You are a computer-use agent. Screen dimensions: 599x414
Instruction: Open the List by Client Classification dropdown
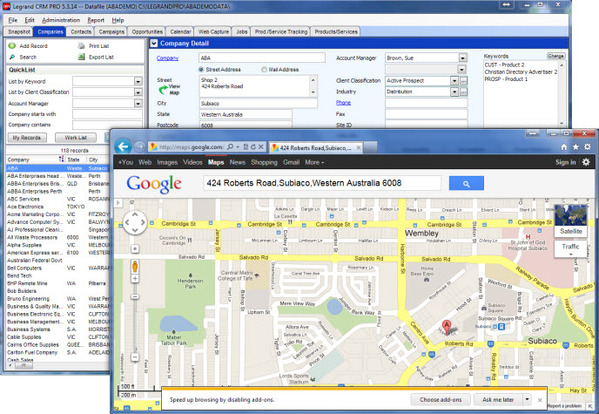(x=138, y=92)
